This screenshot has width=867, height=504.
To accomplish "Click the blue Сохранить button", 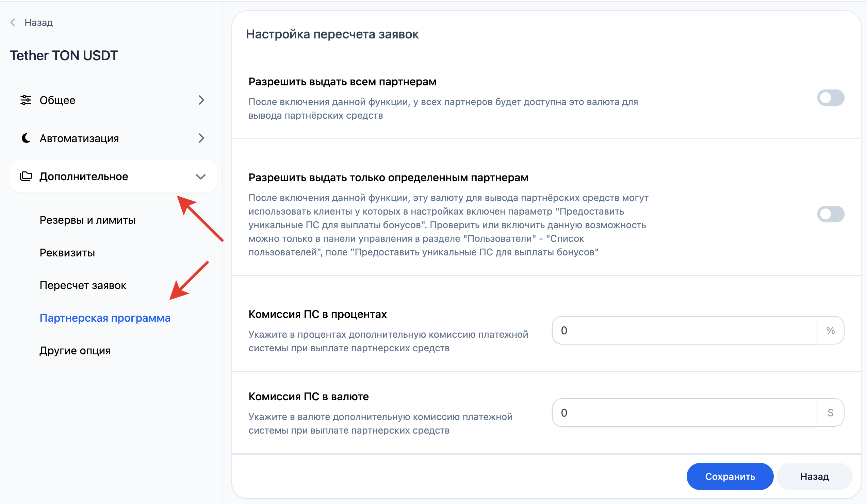I will click(x=730, y=476).
